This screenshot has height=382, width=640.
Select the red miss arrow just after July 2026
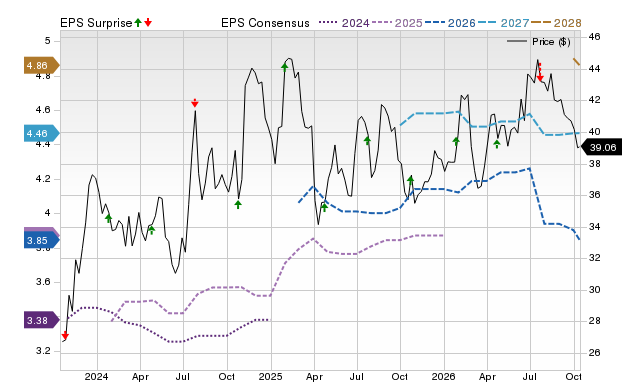(540, 73)
